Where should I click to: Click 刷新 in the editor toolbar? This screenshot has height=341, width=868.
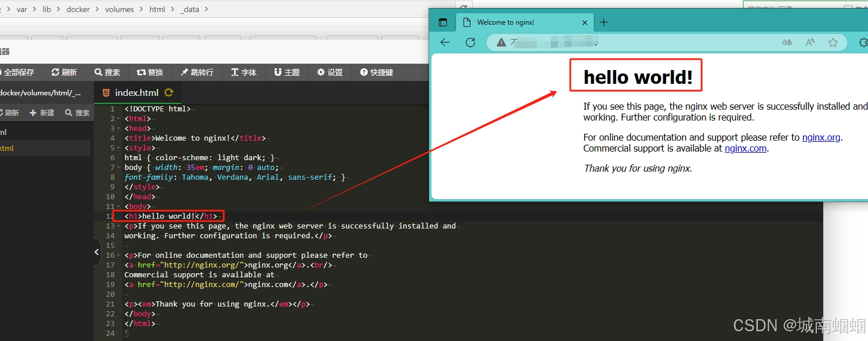pos(64,72)
